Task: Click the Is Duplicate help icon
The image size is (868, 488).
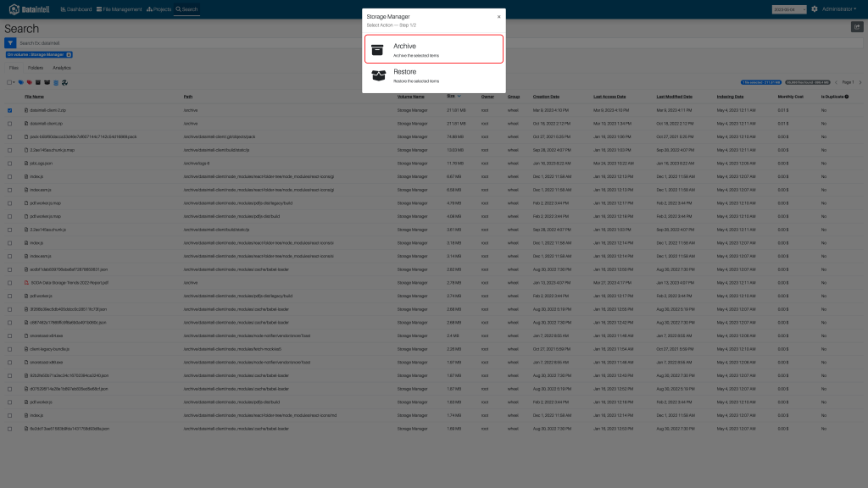Action: click(847, 97)
